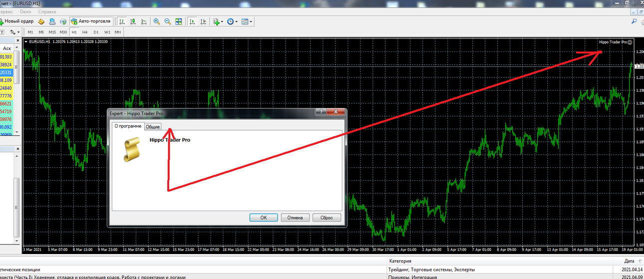Toggle the Авто-торговля button
644x279 pixels.
[x=91, y=21]
